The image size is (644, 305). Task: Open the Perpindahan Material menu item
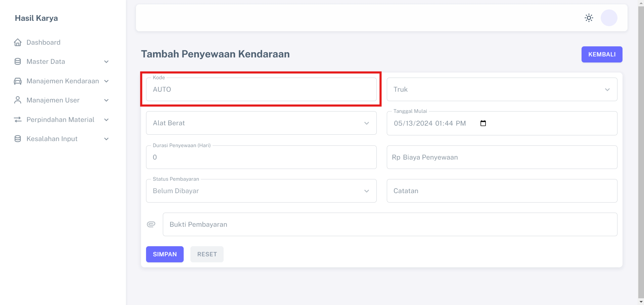click(x=60, y=120)
